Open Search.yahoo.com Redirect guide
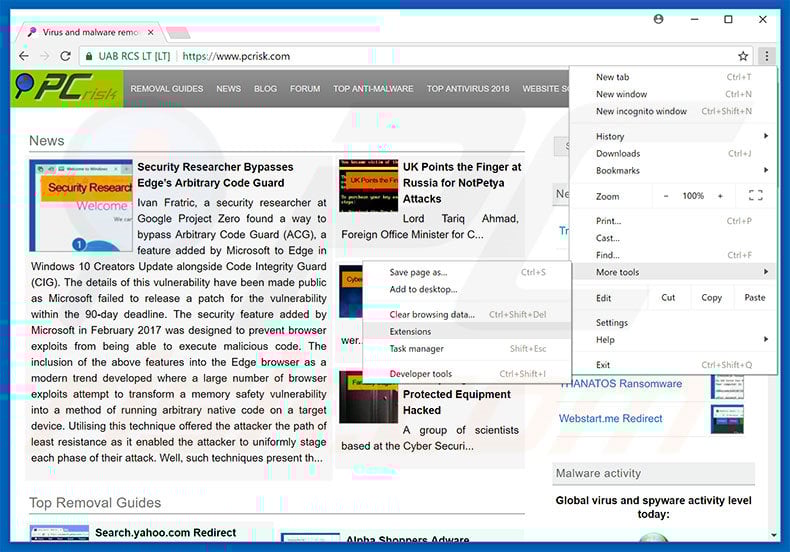 pyautogui.click(x=165, y=533)
